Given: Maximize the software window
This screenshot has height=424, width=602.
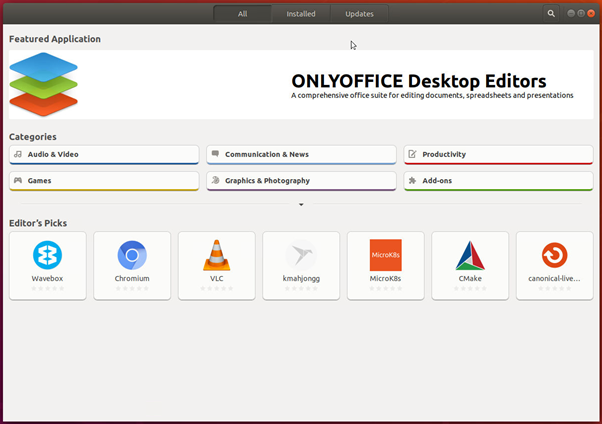Looking at the screenshot, I should pyautogui.click(x=581, y=13).
